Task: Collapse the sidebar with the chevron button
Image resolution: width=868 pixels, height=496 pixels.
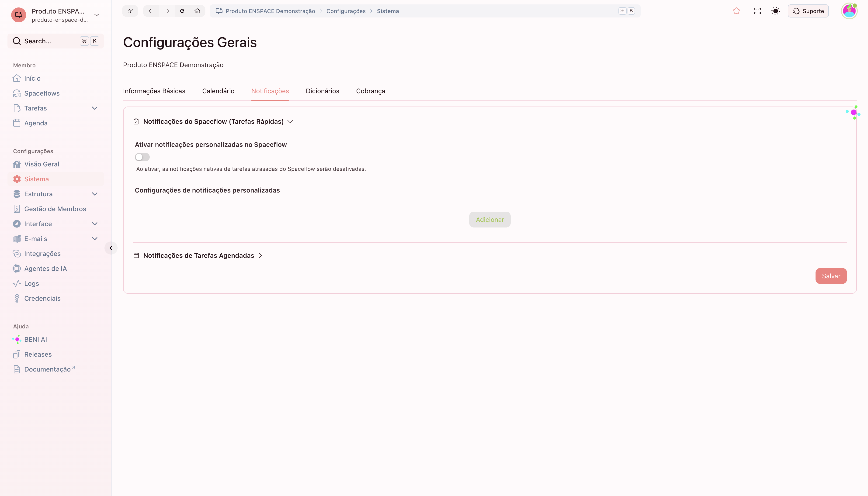Action: (111, 248)
